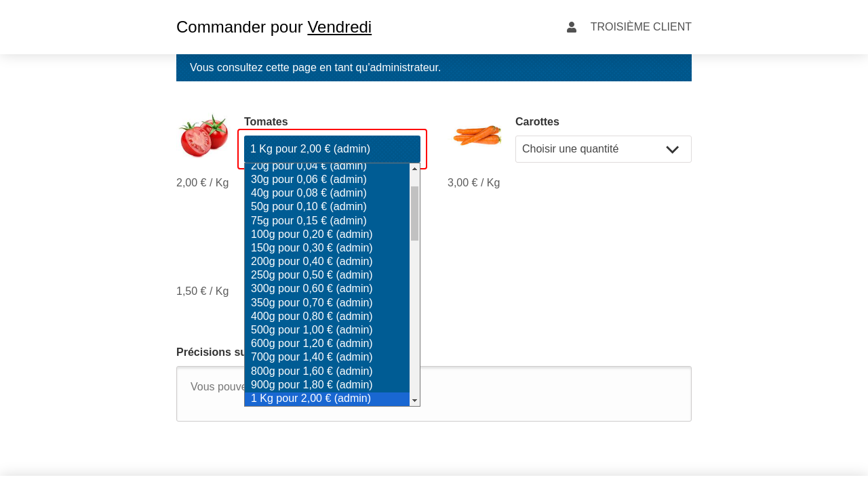Pick 700g pour 1,40 € option
The height and width of the screenshot is (488, 868).
click(x=312, y=357)
